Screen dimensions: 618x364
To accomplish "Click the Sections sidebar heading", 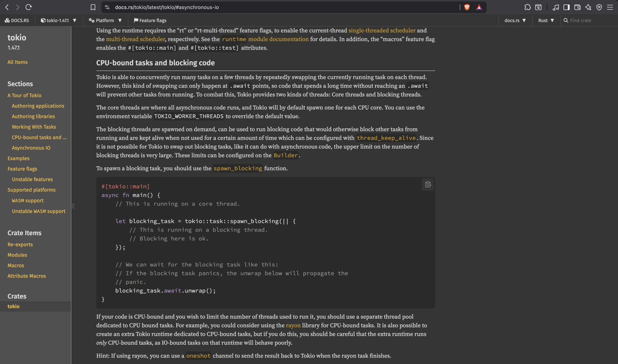I will tap(20, 84).
